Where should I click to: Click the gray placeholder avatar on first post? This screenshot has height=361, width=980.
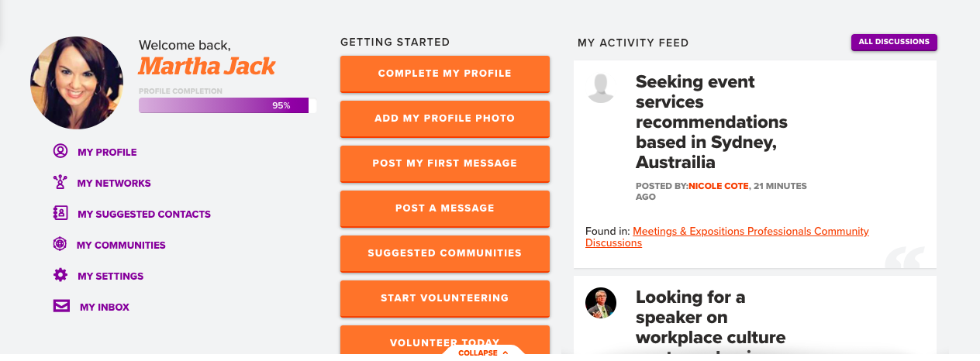click(x=601, y=88)
